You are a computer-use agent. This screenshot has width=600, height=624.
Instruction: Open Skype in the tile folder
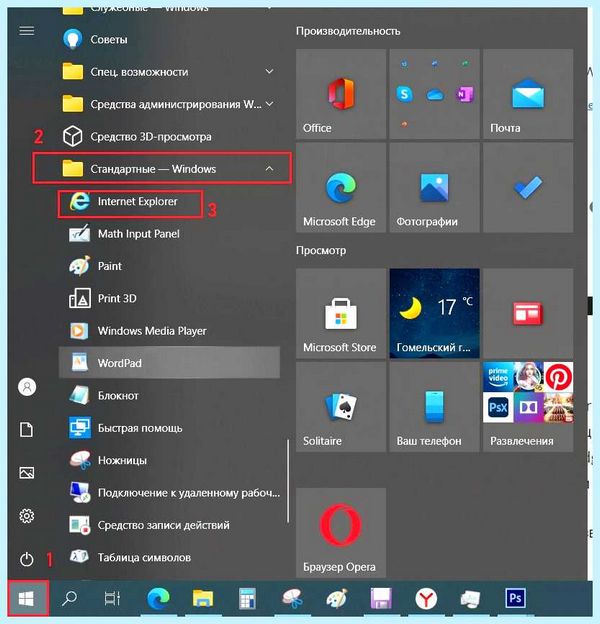point(404,94)
